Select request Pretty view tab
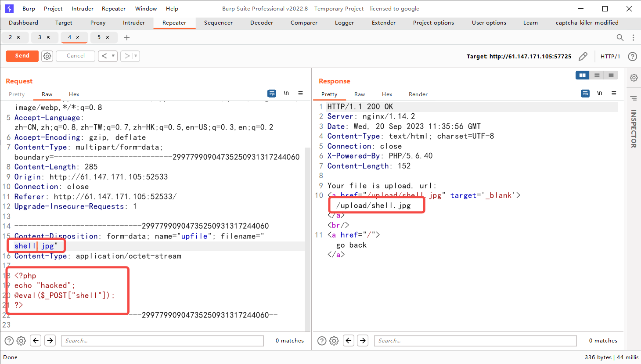This screenshot has width=641, height=364. click(17, 94)
